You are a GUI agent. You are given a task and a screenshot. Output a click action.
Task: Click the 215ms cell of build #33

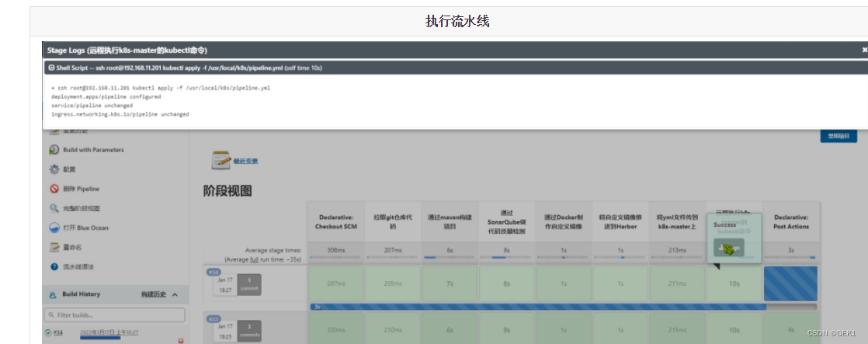click(677, 329)
